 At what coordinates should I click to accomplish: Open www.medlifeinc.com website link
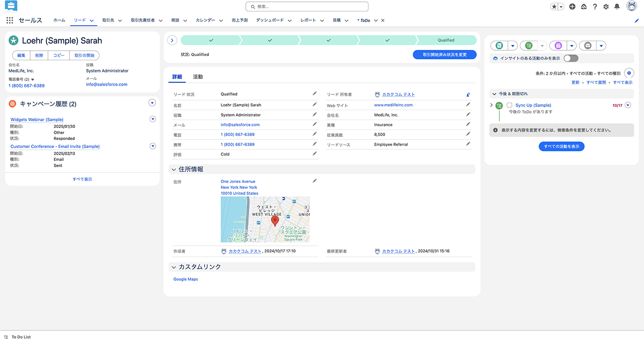coord(393,105)
